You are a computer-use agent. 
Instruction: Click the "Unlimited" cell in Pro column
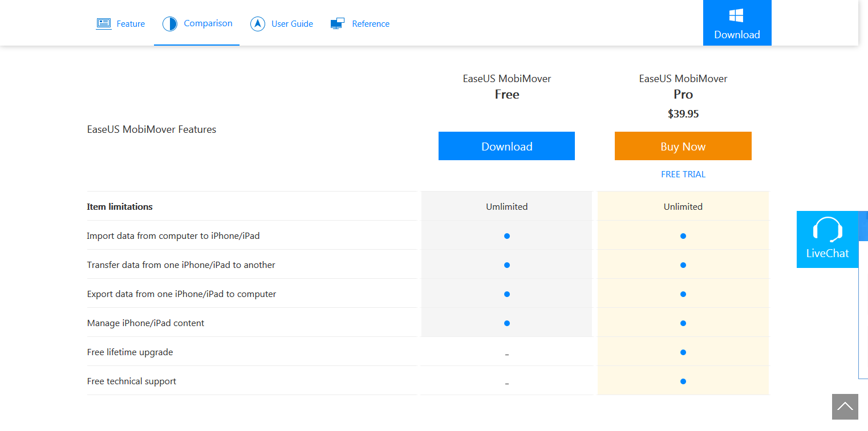pos(683,206)
